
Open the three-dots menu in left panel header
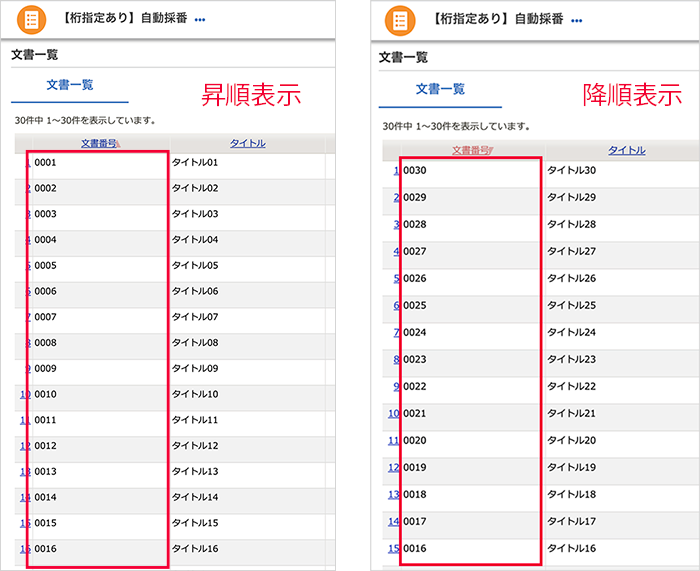coord(200,20)
